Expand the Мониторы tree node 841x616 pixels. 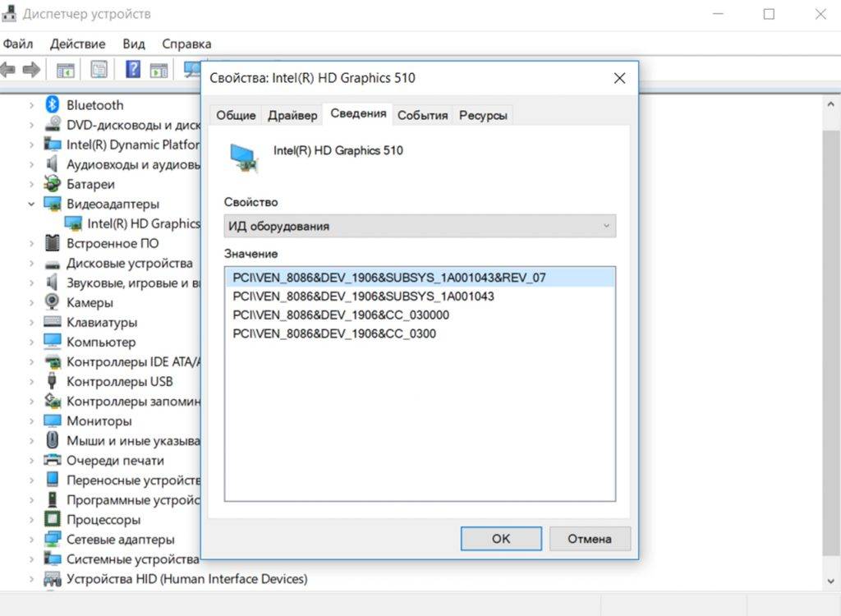click(x=31, y=421)
